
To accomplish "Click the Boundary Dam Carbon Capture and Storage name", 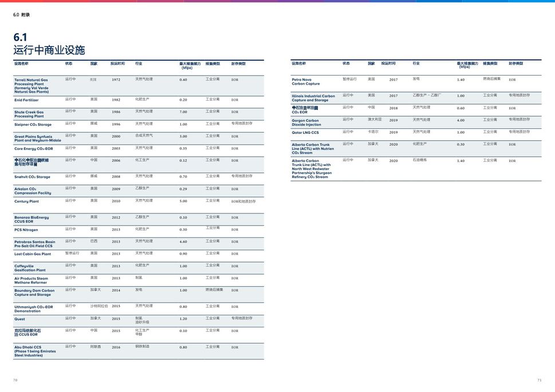I will click(34, 292).
